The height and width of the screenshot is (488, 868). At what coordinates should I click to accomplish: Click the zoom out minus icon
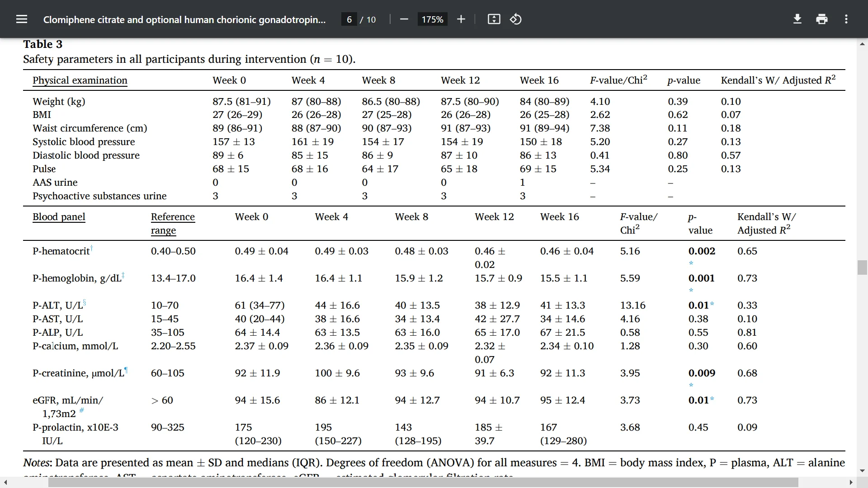tap(404, 19)
